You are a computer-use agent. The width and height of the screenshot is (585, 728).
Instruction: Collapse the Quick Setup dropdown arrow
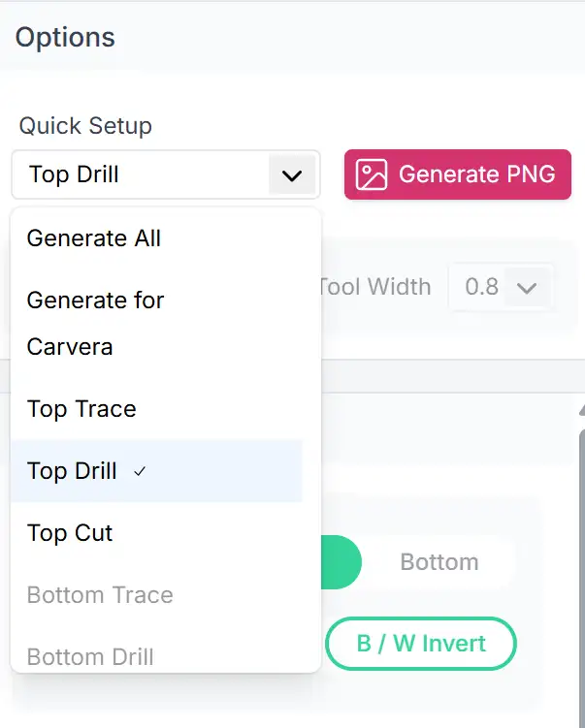(x=291, y=175)
